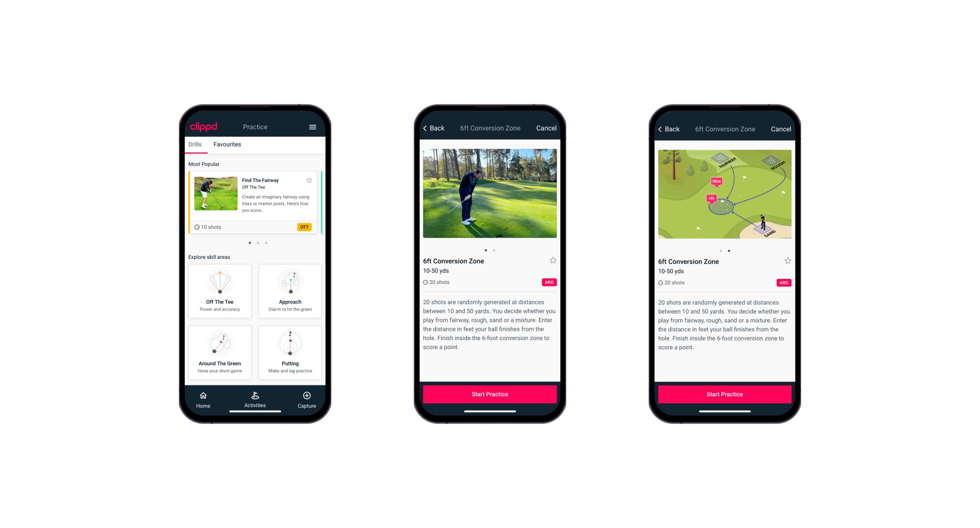Click Start Practice button on drill screen
Viewport: 980px width, 528px height.
(490, 394)
